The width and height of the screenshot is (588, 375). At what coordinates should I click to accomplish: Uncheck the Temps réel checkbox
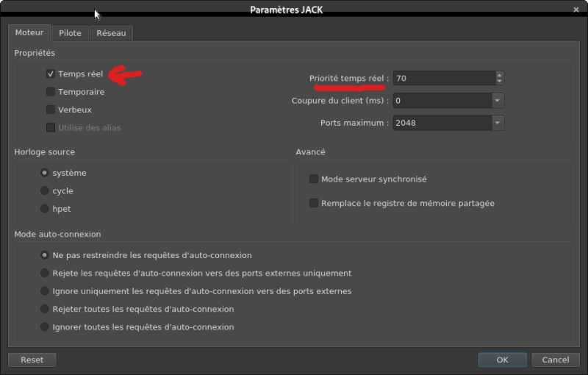(51, 74)
